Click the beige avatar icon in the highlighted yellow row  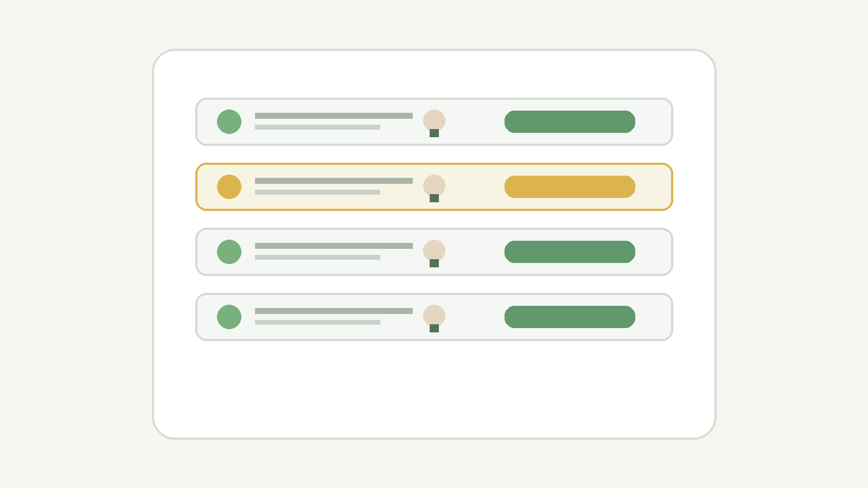[434, 186]
